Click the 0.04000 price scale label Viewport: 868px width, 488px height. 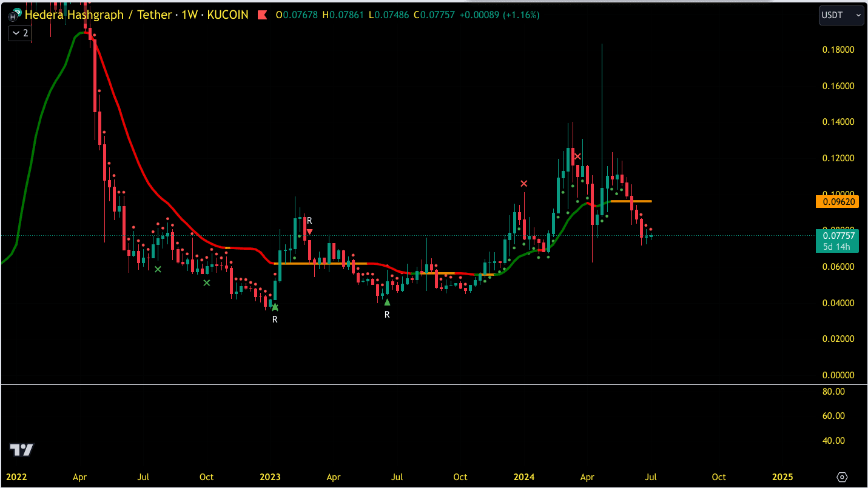[838, 303]
